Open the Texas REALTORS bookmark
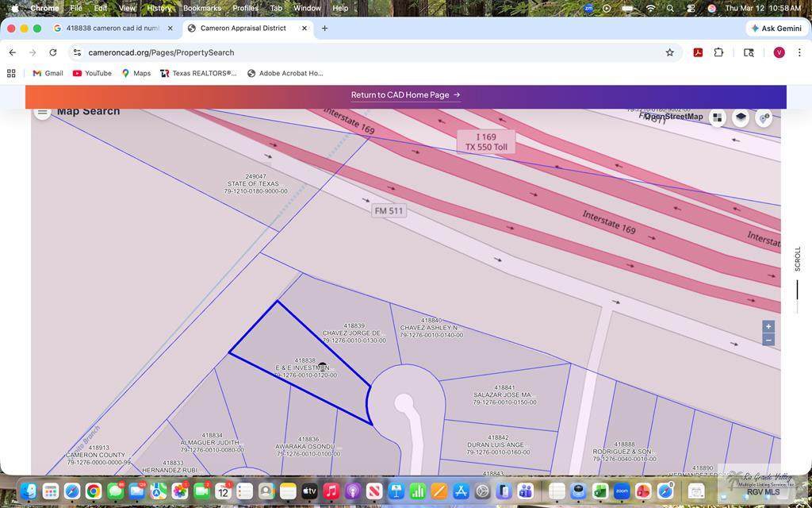This screenshot has width=812, height=508. point(198,73)
